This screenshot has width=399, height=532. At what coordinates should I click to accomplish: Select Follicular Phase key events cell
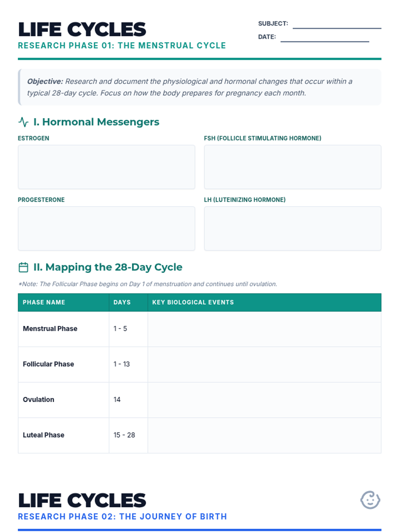(264, 364)
